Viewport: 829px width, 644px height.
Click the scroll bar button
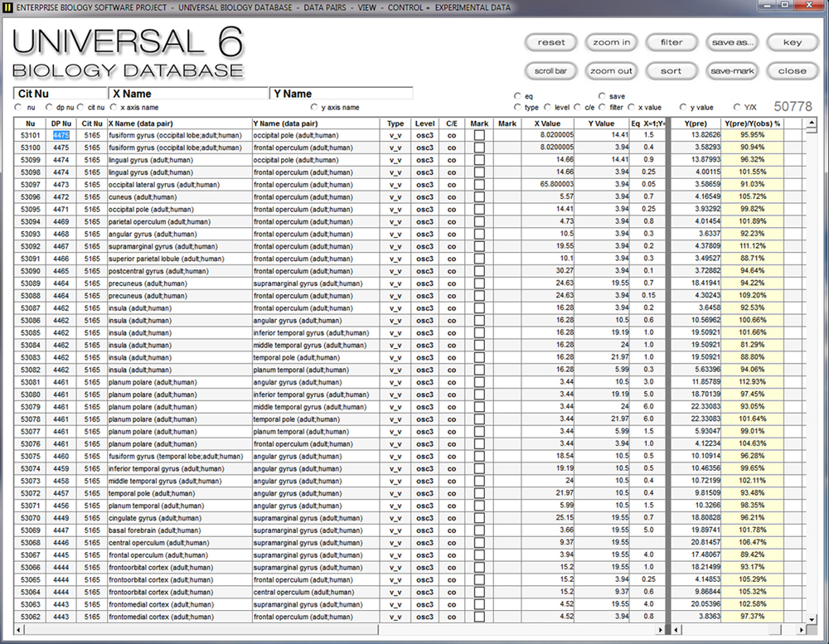coord(551,70)
